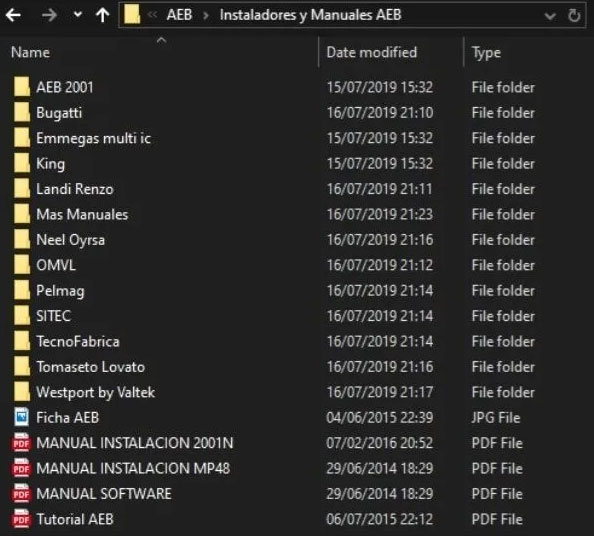The image size is (594, 536).
Task: Sort by the Type column header
Action: pos(486,53)
